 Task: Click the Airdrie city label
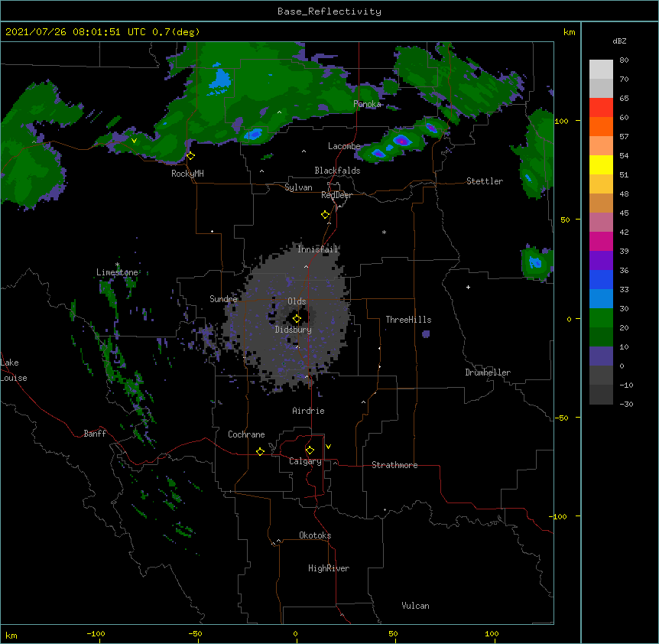tap(309, 411)
